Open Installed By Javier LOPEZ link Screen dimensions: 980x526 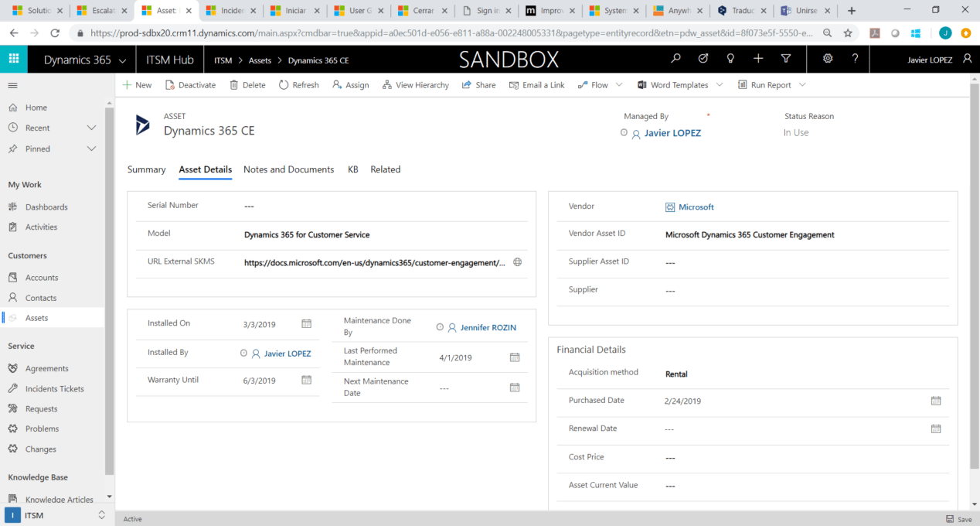[288, 354]
